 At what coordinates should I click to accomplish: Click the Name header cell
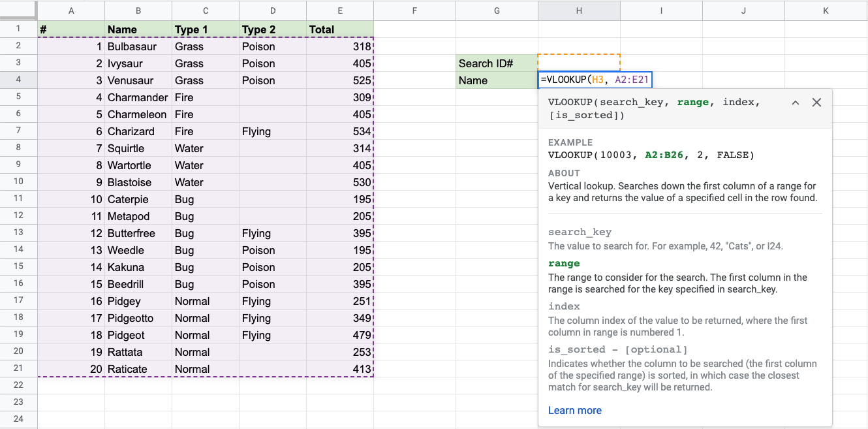coord(138,29)
